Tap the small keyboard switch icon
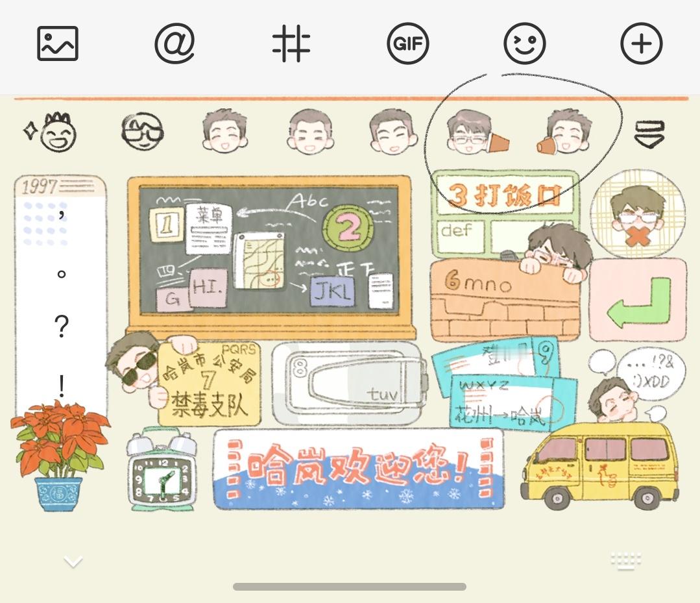Screen dimensions: 700x603 tap(626, 561)
